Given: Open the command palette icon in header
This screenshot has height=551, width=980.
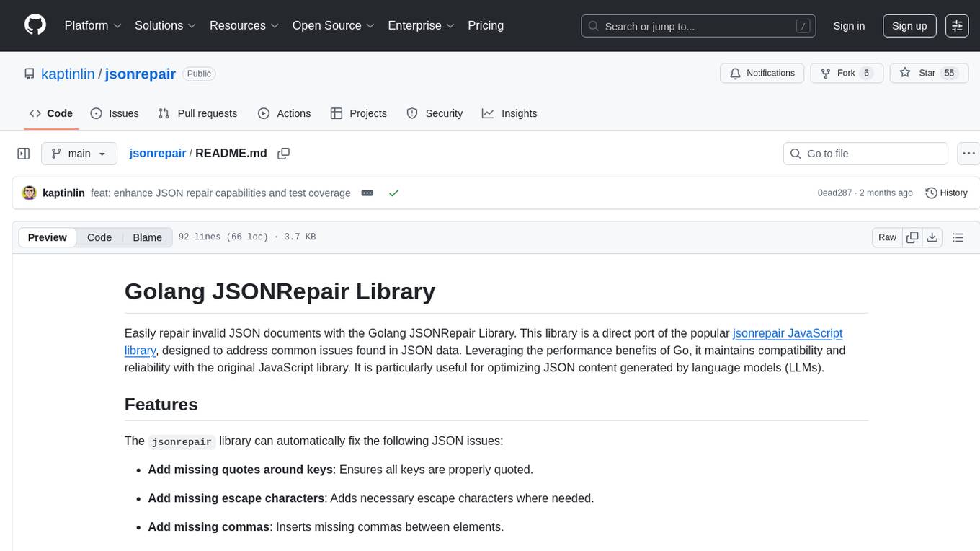Looking at the screenshot, I should (x=958, y=25).
